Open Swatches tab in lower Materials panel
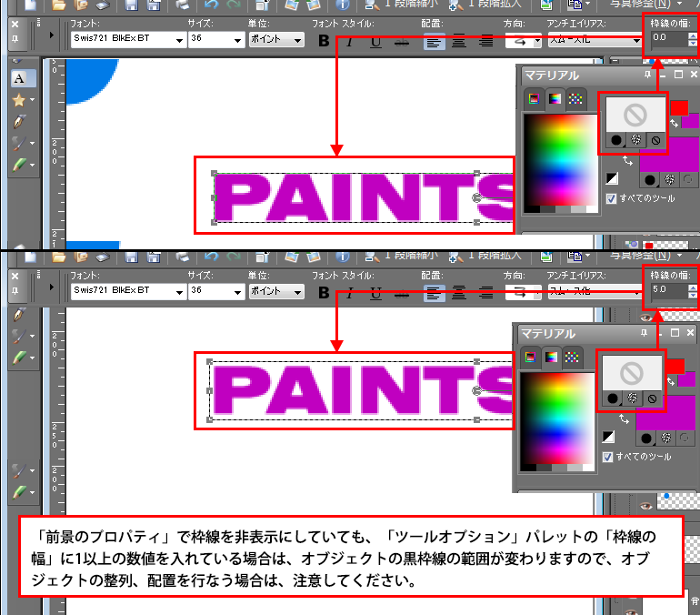The width and height of the screenshot is (700, 615). coord(572,357)
